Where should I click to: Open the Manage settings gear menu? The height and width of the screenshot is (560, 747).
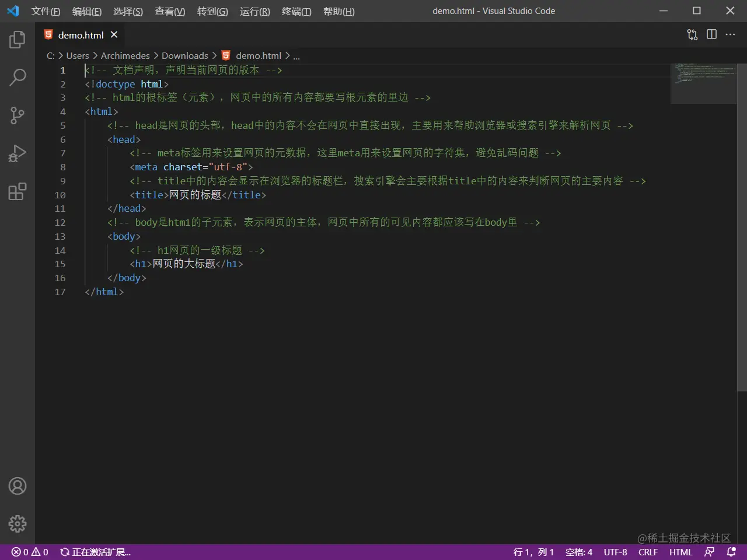coord(17,524)
